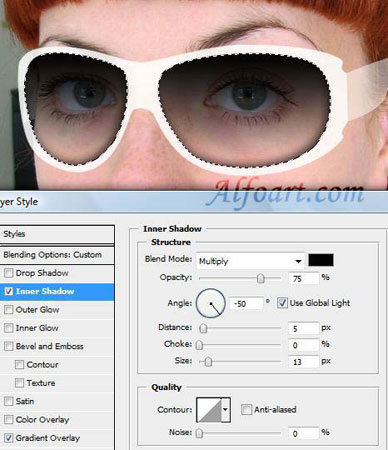The width and height of the screenshot is (388, 450).
Task: Click the black shadow color swatch
Action: (321, 260)
